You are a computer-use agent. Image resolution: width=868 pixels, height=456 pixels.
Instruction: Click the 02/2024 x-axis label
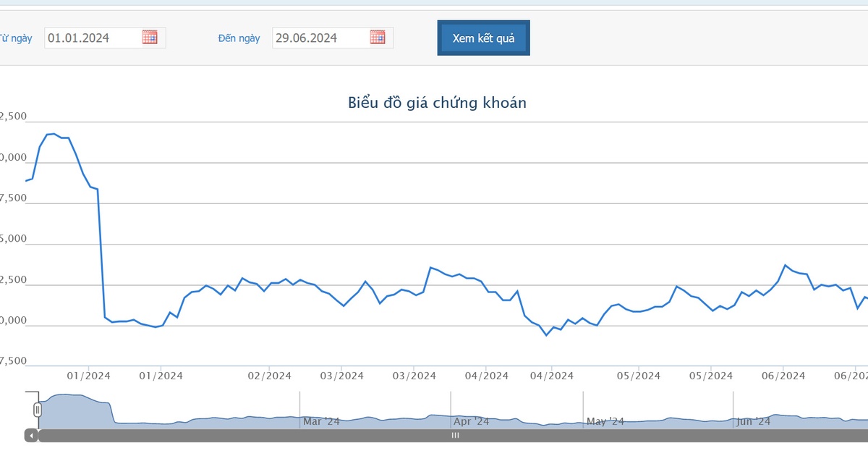[269, 376]
